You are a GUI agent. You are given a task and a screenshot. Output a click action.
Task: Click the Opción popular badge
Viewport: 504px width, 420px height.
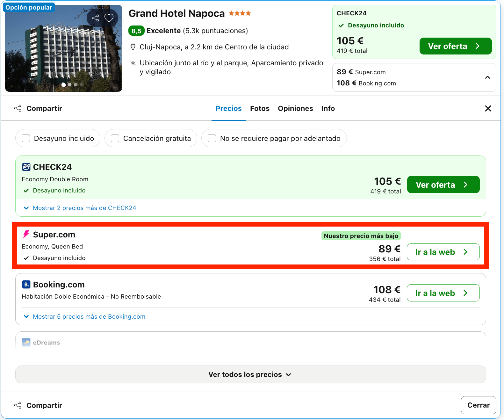pos(29,7)
